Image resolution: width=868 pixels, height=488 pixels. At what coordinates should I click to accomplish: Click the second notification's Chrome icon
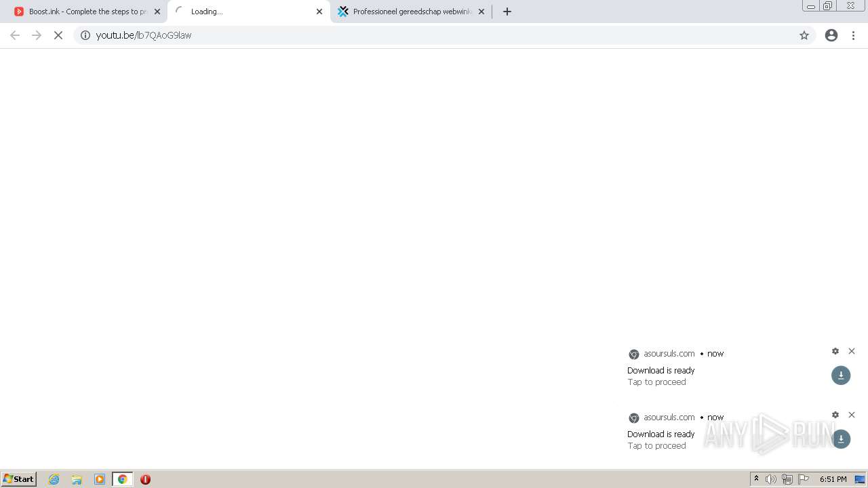[x=633, y=418]
